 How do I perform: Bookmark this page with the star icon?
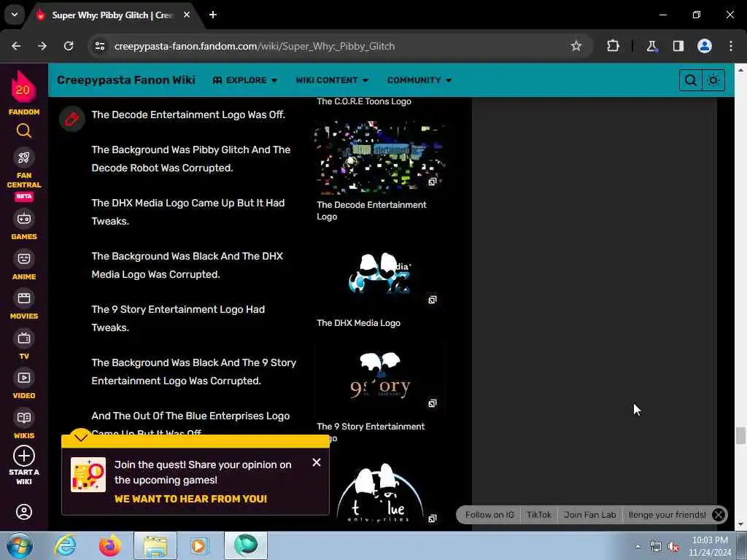(x=576, y=46)
